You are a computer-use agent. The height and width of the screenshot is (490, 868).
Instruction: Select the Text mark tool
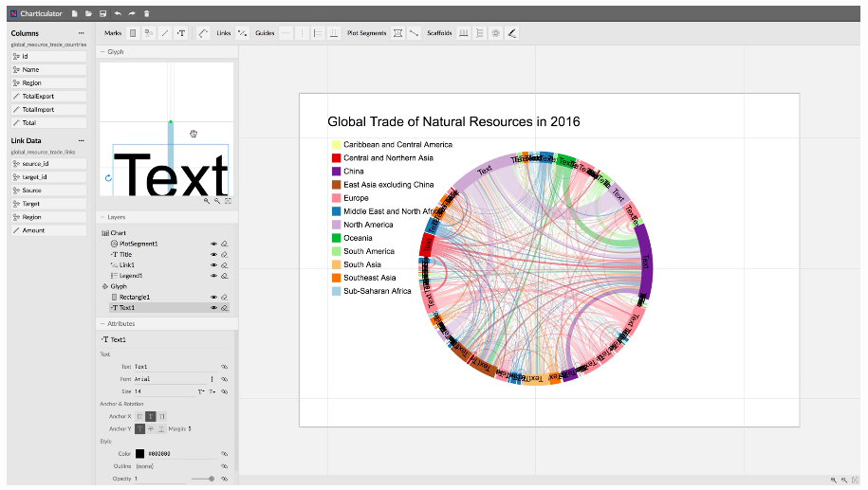tap(181, 33)
